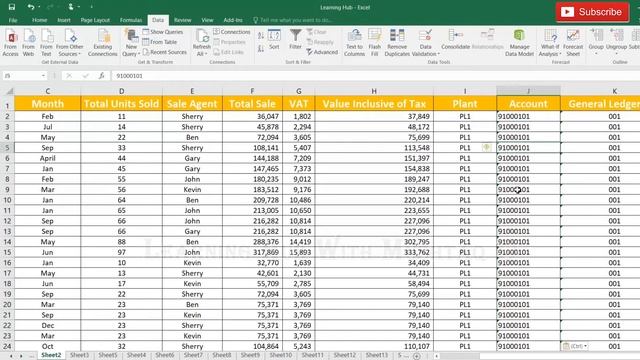
Task: Switch to the Add-ins tab
Action: click(x=233, y=20)
